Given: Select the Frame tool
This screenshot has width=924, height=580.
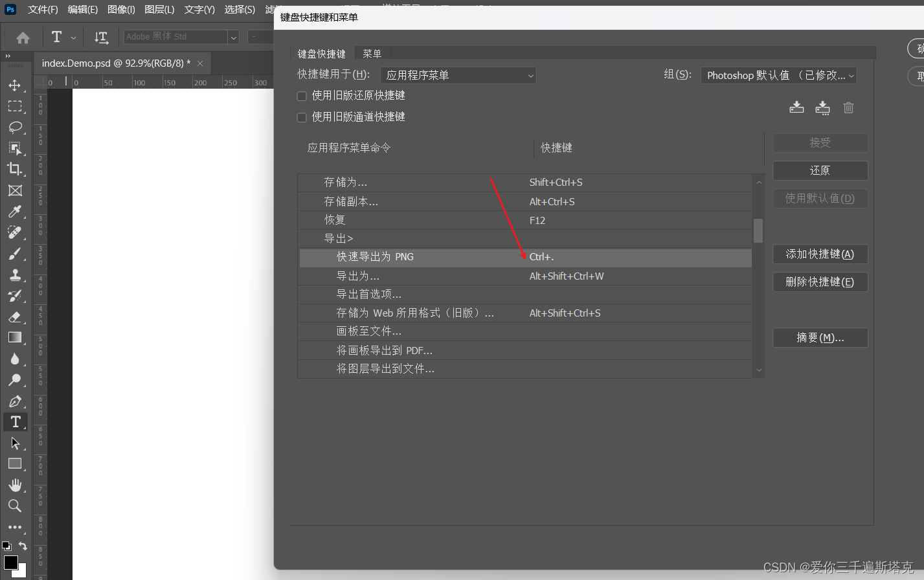Looking at the screenshot, I should [15, 190].
